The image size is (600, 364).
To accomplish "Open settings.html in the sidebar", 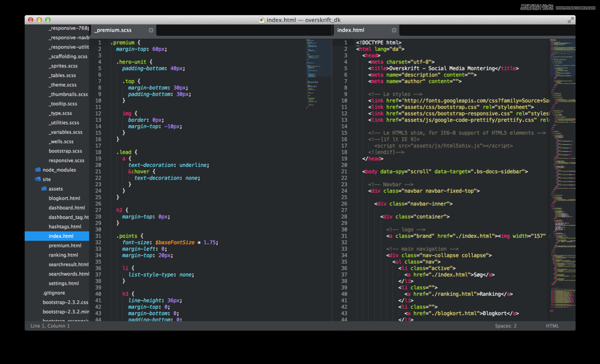I will click(x=64, y=283).
